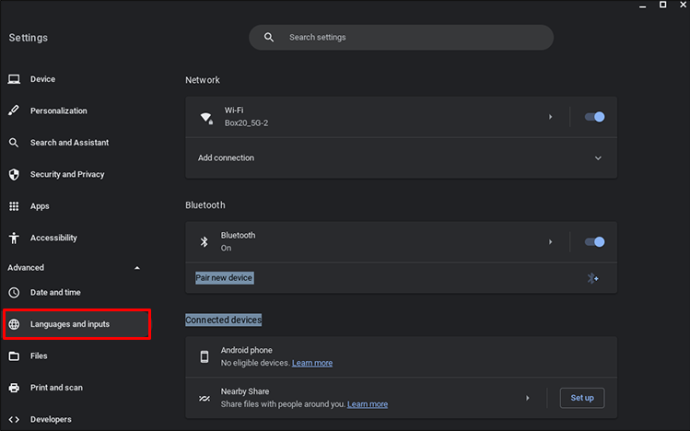Click the Developers code brackets icon
690x431 pixels.
pos(14,419)
